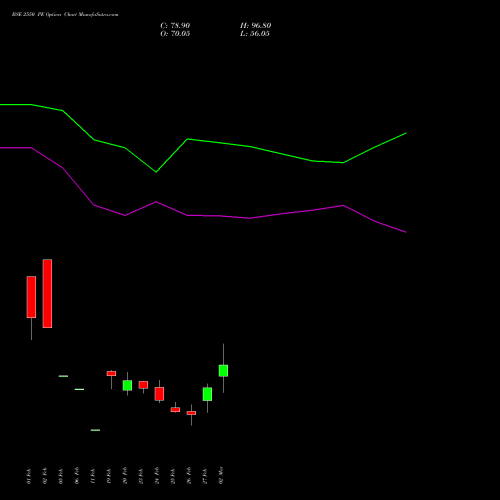Click the green candle above 20 Feb
The image size is (500, 500).
[127, 385]
